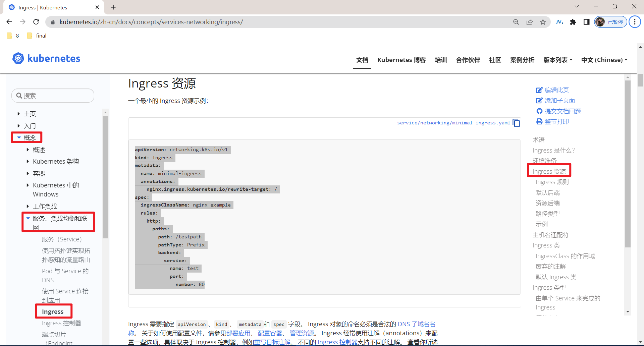Open Ingress 控制器 sidebar page
Viewport: 644px width, 346px height.
click(x=61, y=323)
